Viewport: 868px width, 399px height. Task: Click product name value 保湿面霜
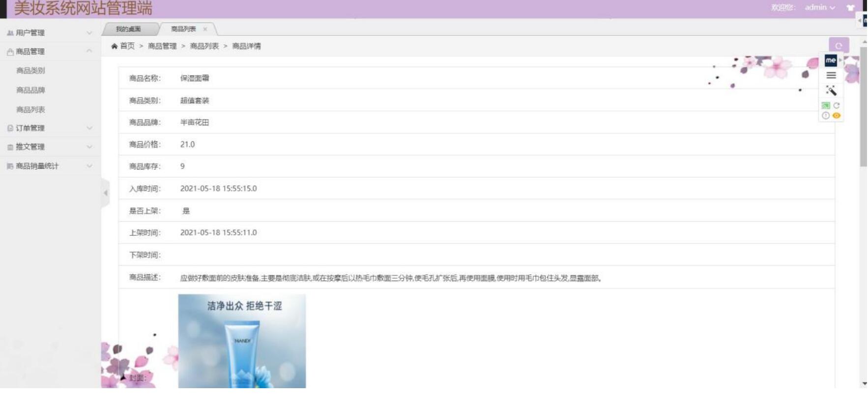click(x=195, y=78)
